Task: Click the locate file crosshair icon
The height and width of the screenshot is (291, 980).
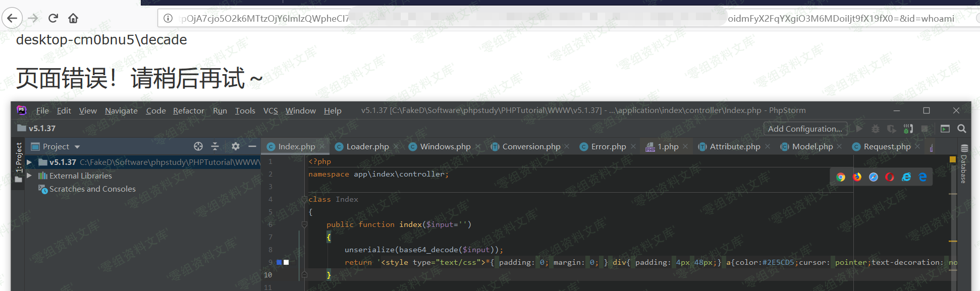Action: pyautogui.click(x=198, y=146)
